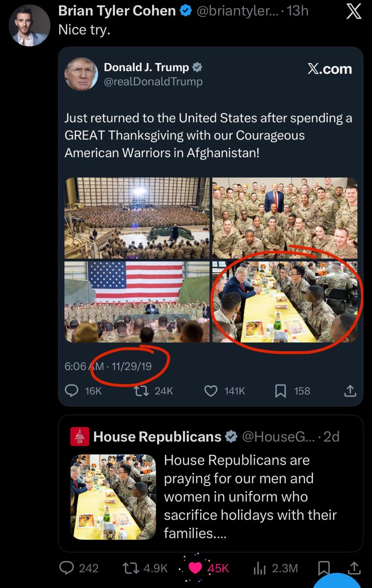The height and width of the screenshot is (588, 372).
Task: Repost Brian Tyler Cohen's post
Action: point(128,568)
